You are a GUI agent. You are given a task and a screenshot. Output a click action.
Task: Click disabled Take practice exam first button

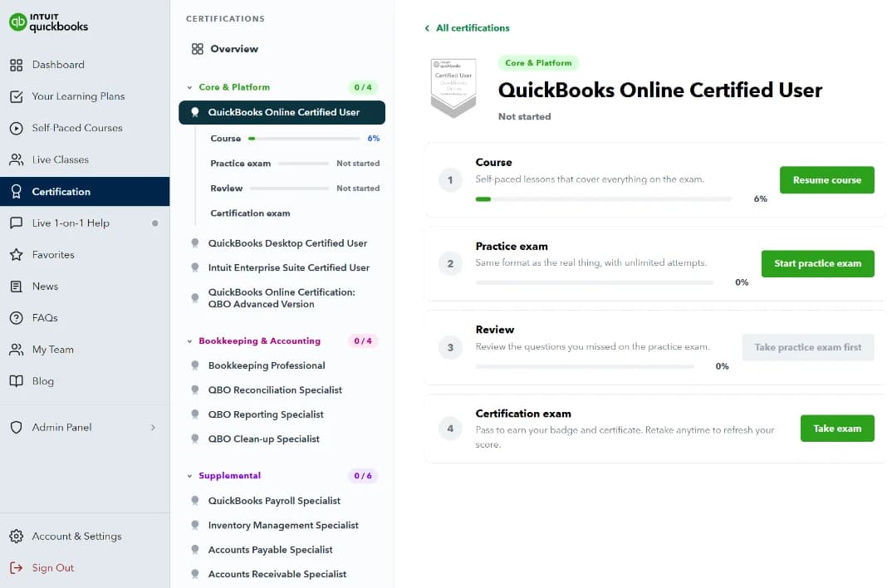(808, 347)
